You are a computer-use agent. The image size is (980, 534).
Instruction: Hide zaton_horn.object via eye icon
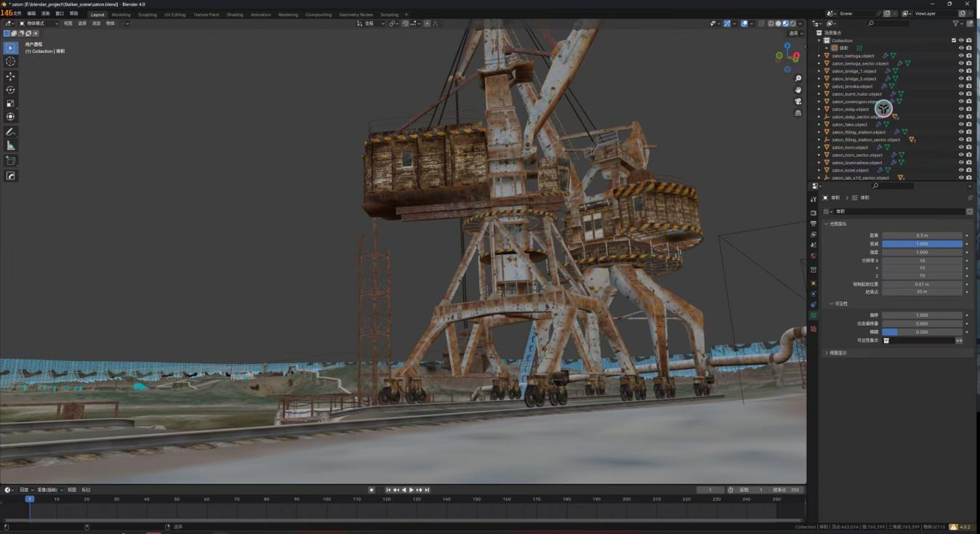(x=961, y=147)
